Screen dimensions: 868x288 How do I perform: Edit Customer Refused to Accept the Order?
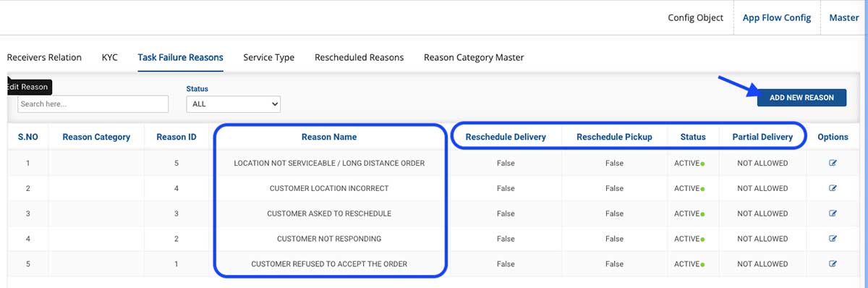click(833, 264)
